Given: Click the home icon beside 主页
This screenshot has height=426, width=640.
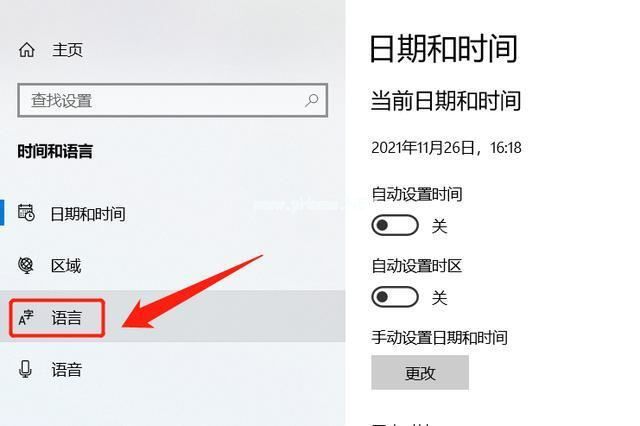Looking at the screenshot, I should point(27,50).
